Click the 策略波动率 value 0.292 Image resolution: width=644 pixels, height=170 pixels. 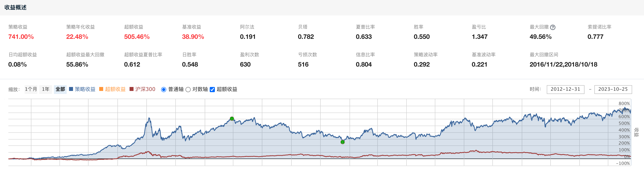pyautogui.click(x=422, y=64)
